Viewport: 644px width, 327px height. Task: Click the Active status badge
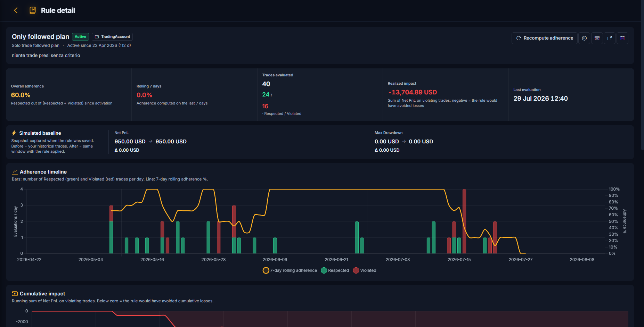[x=80, y=36]
